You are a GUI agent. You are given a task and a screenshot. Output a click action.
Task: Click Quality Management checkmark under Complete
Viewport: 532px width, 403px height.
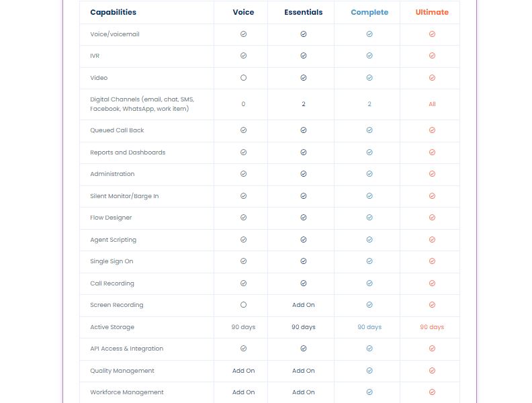point(369,371)
